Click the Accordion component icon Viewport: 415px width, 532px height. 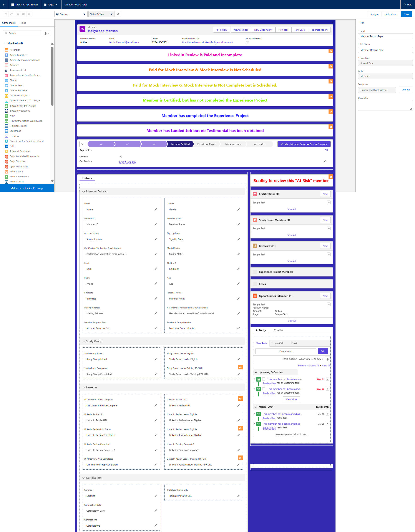(7, 50)
